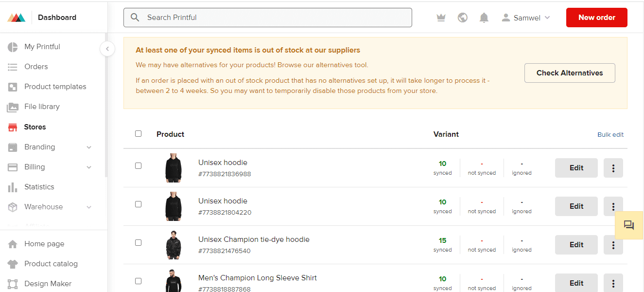Viewport: 644px width, 292px height.
Task: Open Product catalog in the sidebar
Action: (x=51, y=264)
